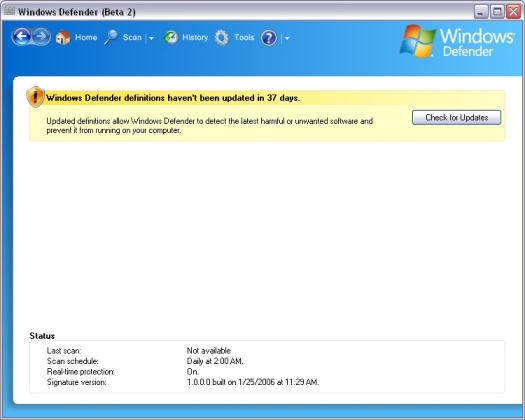Open the Home page label
525x420 pixels.
coord(86,37)
